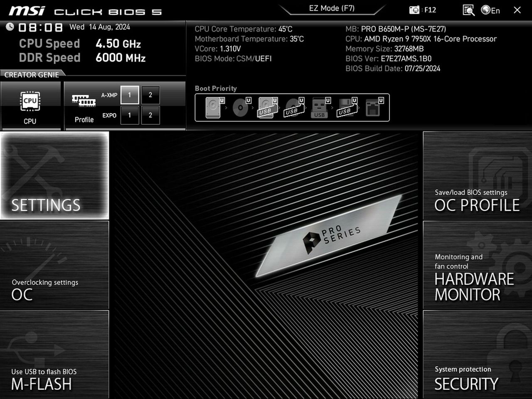The height and width of the screenshot is (399, 532).
Task: Select the USB floppy boot device icon
Action: pos(347,108)
